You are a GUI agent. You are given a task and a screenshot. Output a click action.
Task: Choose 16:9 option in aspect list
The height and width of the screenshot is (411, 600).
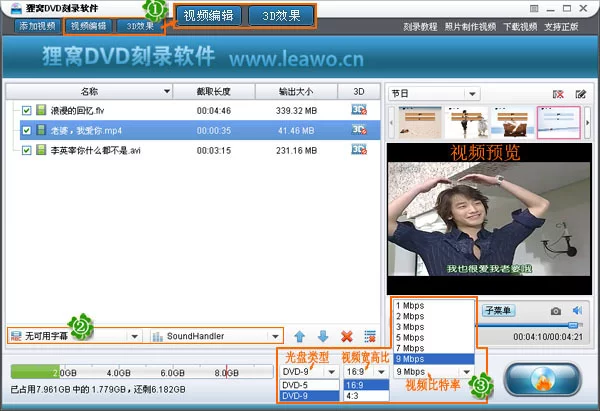pyautogui.click(x=366, y=385)
